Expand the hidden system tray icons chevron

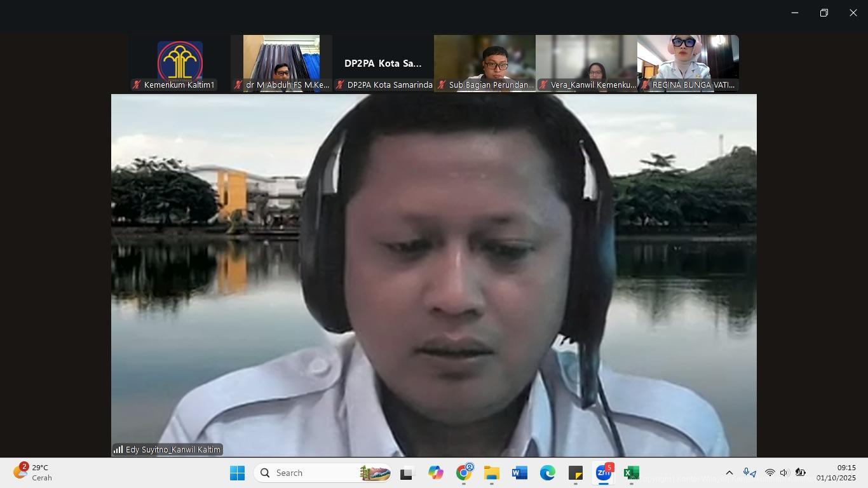(x=729, y=473)
